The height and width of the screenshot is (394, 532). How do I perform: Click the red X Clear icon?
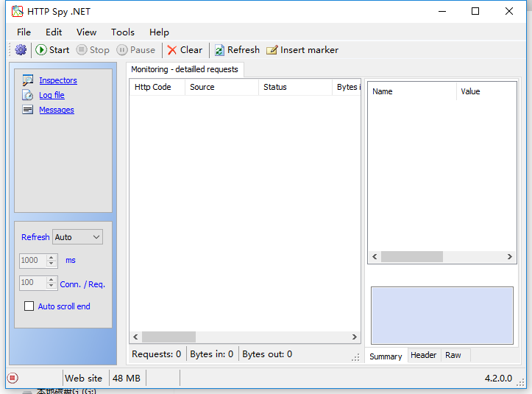(x=172, y=50)
